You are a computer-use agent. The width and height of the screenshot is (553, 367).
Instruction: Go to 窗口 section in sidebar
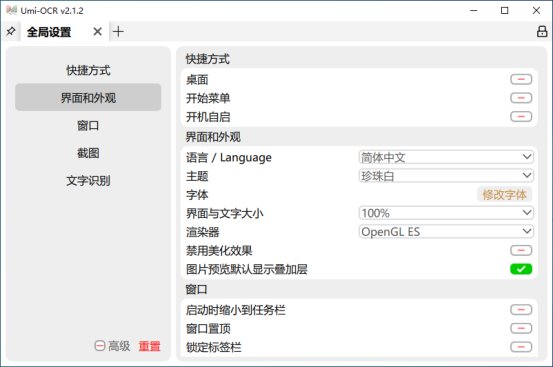(88, 125)
